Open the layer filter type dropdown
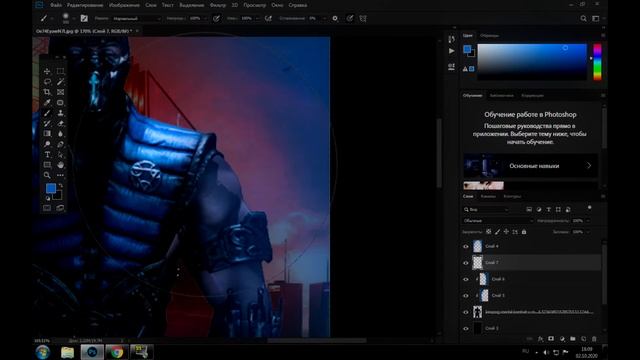The width and height of the screenshot is (640, 360). 486,209
